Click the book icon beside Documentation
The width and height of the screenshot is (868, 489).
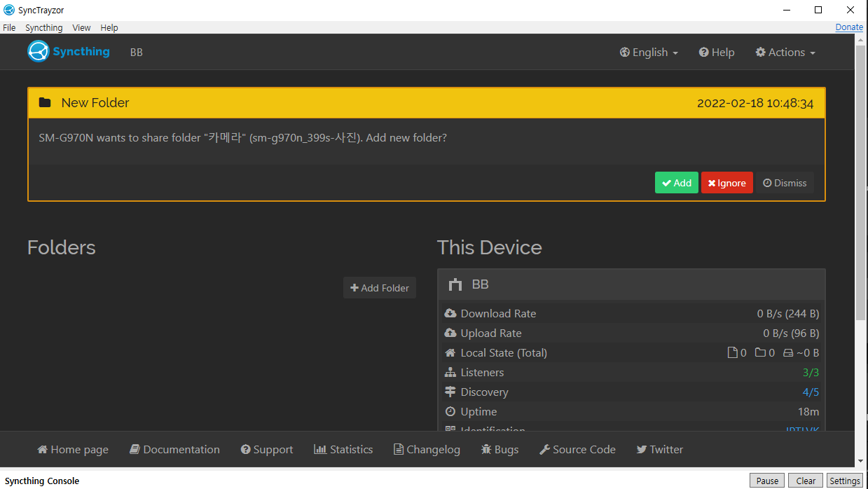tap(135, 450)
